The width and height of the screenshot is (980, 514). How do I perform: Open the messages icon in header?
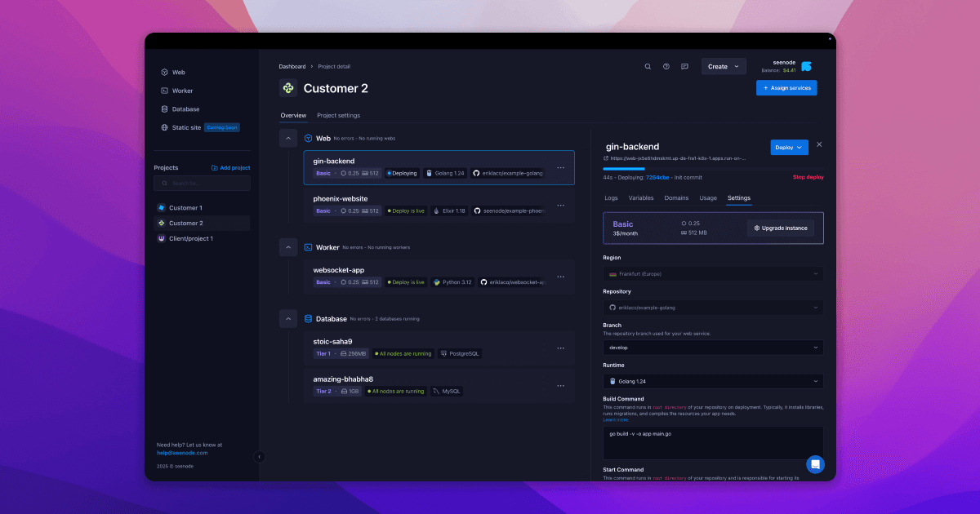coord(684,67)
